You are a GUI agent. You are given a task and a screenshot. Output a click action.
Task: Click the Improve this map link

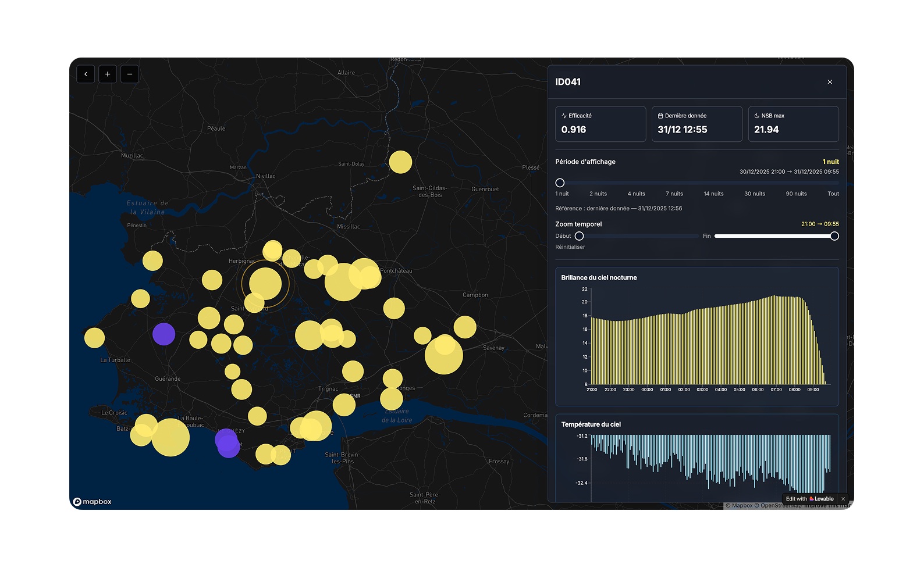tap(827, 506)
